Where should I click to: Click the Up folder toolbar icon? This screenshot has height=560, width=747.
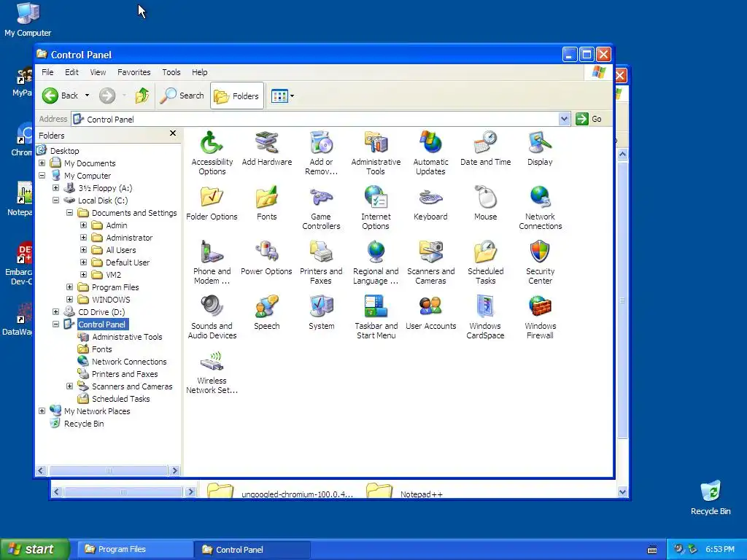pos(142,96)
